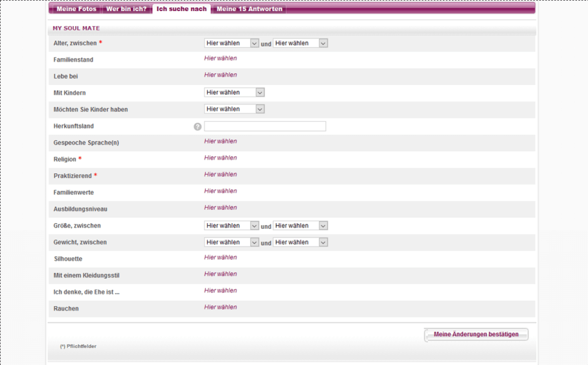Open the second Alter dropdown after und

(x=301, y=43)
